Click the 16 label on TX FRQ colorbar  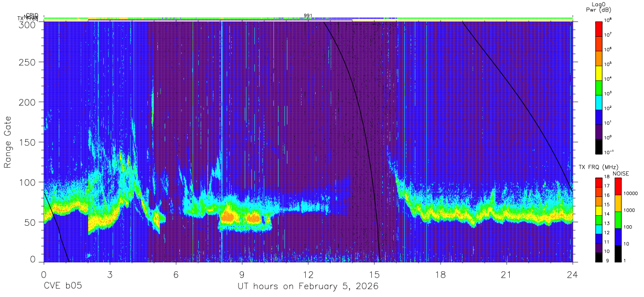607,195
